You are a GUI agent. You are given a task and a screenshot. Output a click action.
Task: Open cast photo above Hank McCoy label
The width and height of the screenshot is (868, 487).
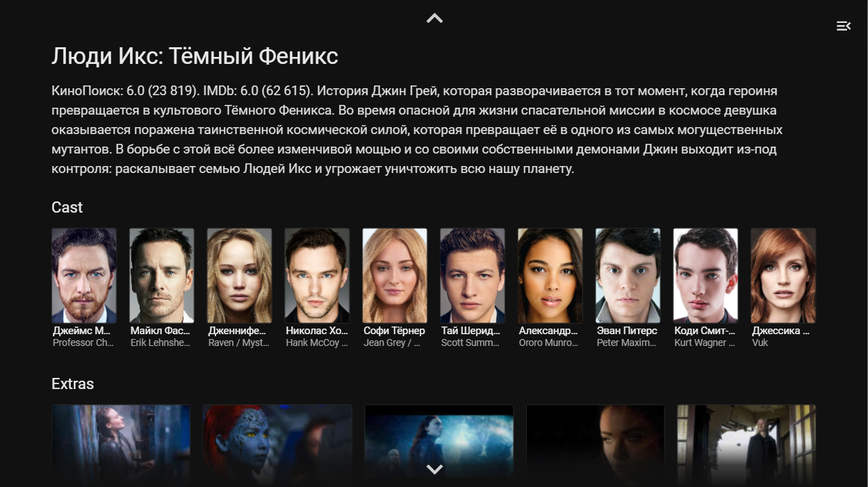click(317, 276)
